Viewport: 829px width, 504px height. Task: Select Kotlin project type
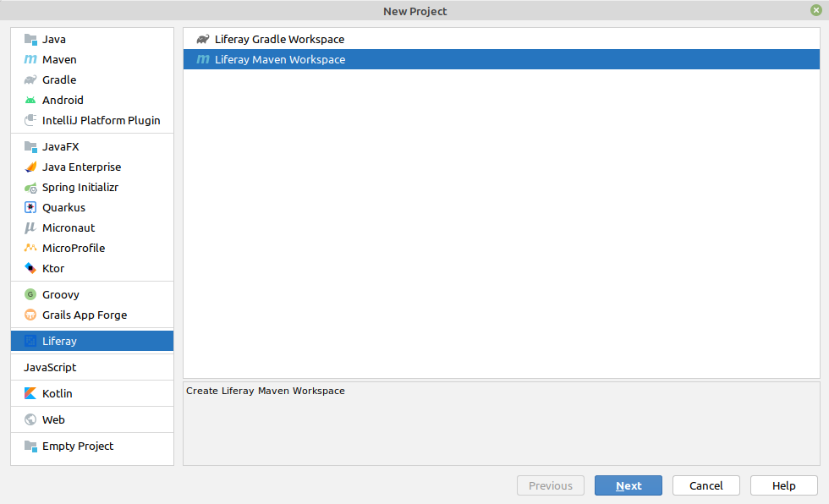92,393
